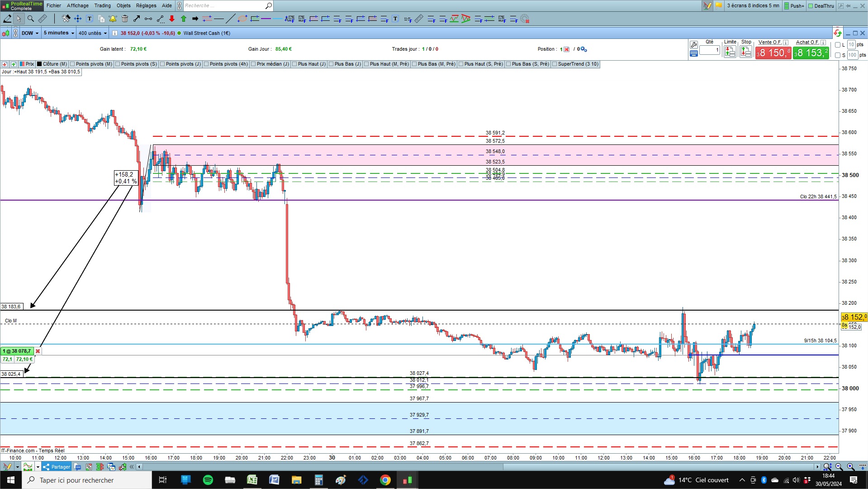This screenshot has width=868, height=489.
Task: Open the DOW instrument dropdown
Action: point(30,33)
